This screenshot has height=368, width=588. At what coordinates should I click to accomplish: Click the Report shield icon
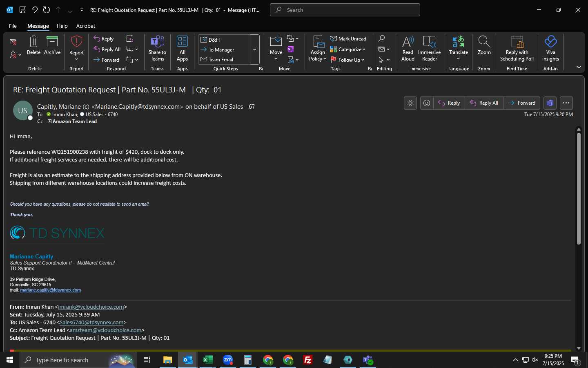tap(76, 41)
